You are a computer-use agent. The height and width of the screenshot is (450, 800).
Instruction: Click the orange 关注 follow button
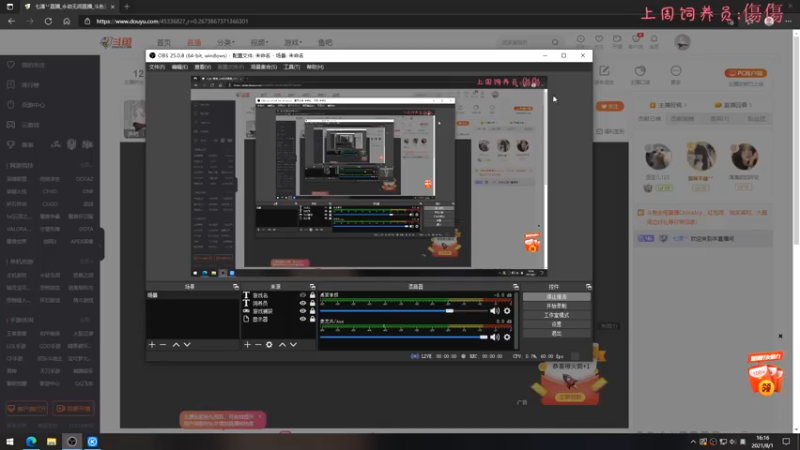click(x=610, y=107)
